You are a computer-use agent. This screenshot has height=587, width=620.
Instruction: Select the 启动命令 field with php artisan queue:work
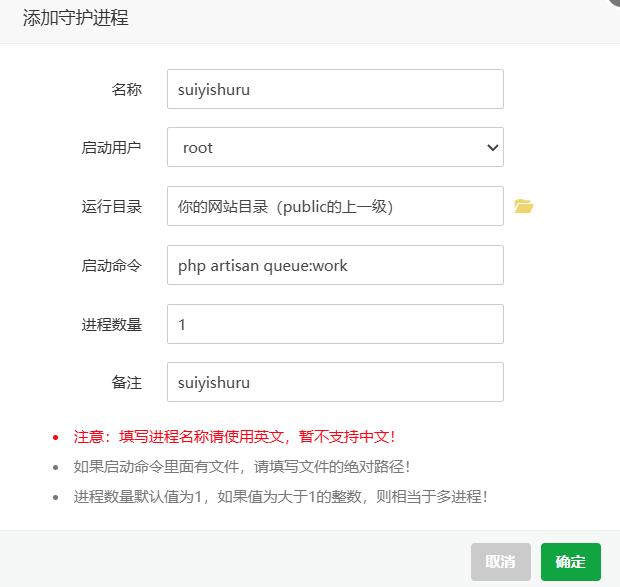[x=335, y=265]
